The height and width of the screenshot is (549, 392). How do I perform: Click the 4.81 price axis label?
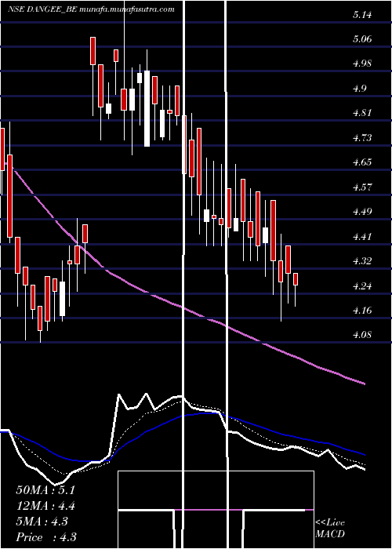(x=362, y=113)
